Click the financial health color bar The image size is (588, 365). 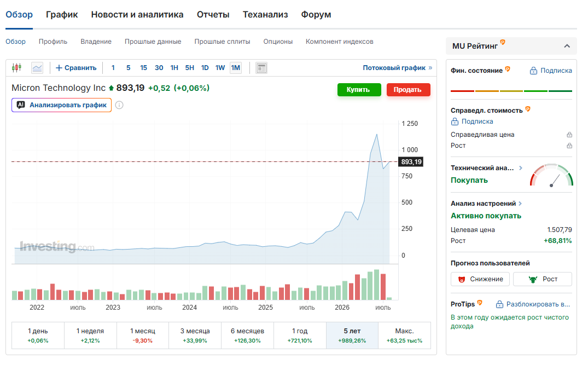[511, 91]
